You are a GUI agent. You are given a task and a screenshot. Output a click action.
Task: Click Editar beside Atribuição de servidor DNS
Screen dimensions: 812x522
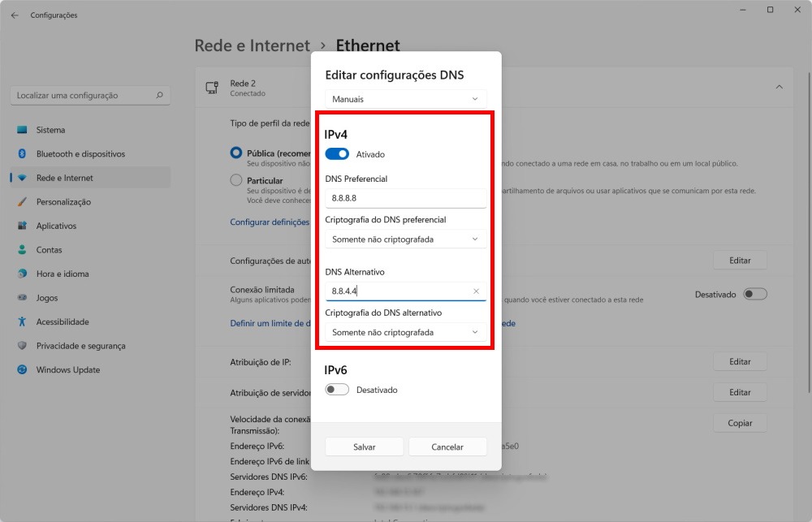point(740,393)
